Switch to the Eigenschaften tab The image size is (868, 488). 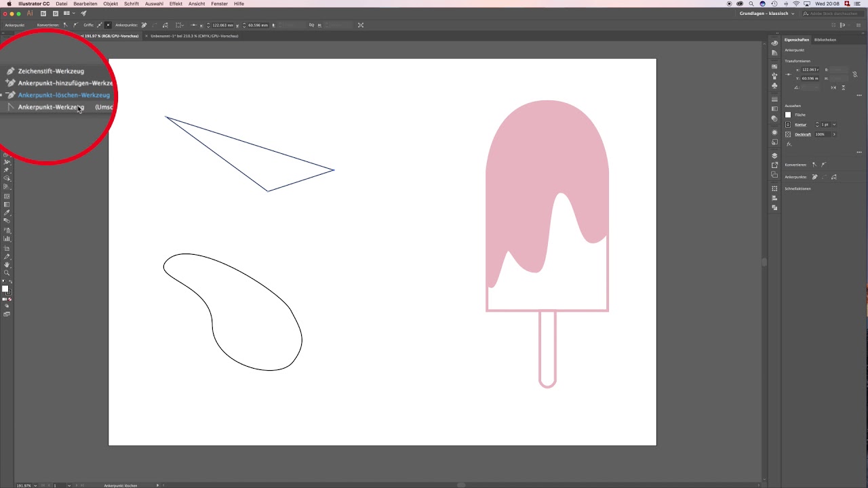(797, 40)
